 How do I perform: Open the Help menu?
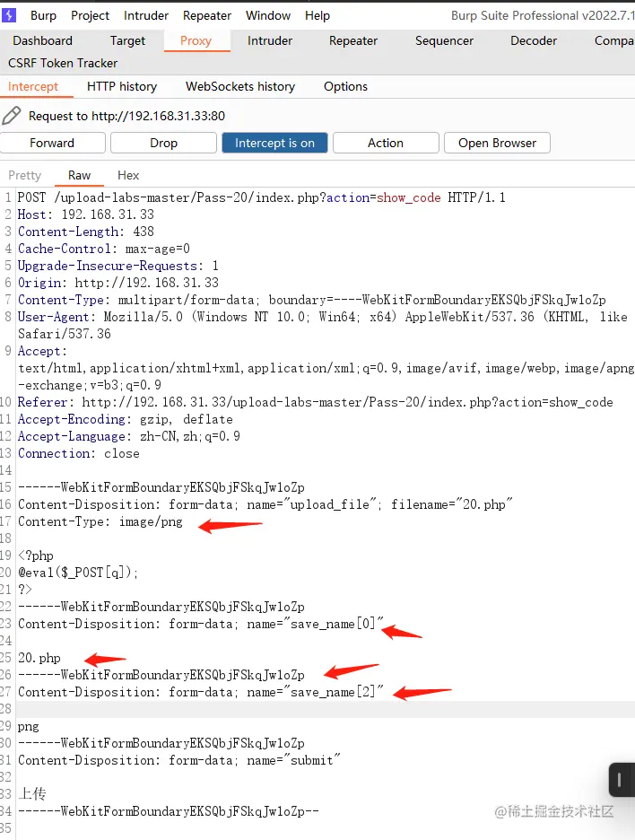[x=317, y=15]
